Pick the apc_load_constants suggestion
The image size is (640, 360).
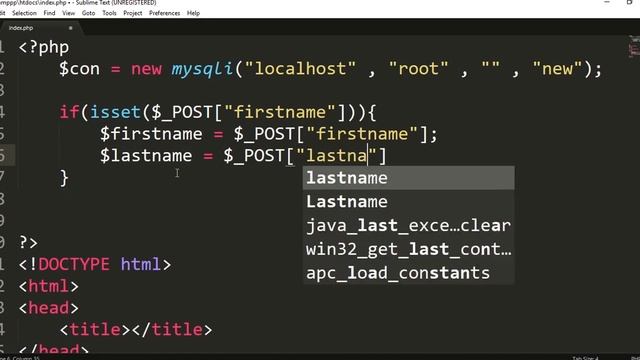click(409, 273)
